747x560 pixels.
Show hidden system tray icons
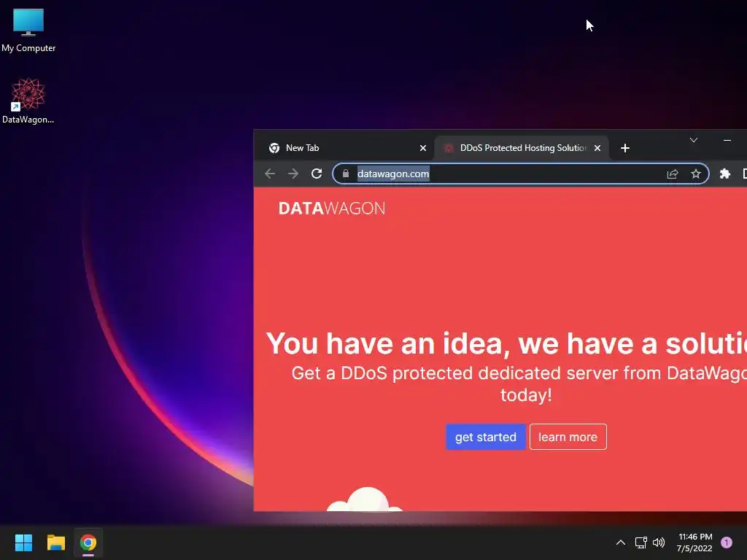click(x=620, y=542)
